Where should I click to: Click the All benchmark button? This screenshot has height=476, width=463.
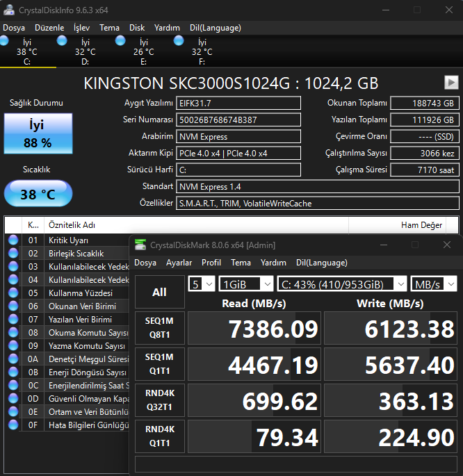pos(160,292)
